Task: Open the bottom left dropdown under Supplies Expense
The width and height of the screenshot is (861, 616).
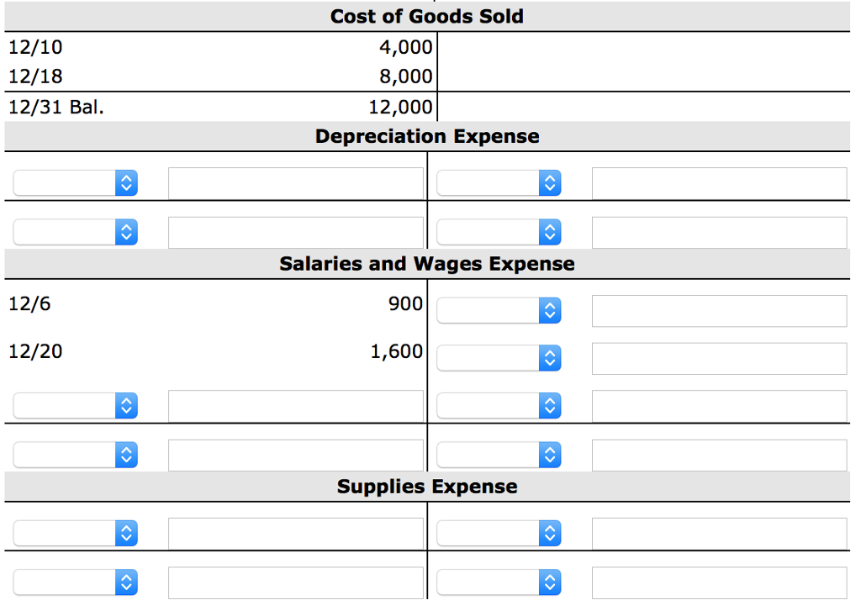Action: [75, 582]
